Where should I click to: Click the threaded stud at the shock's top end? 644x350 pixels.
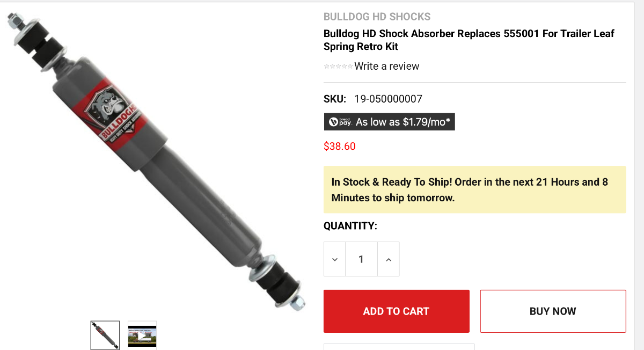coord(15,23)
